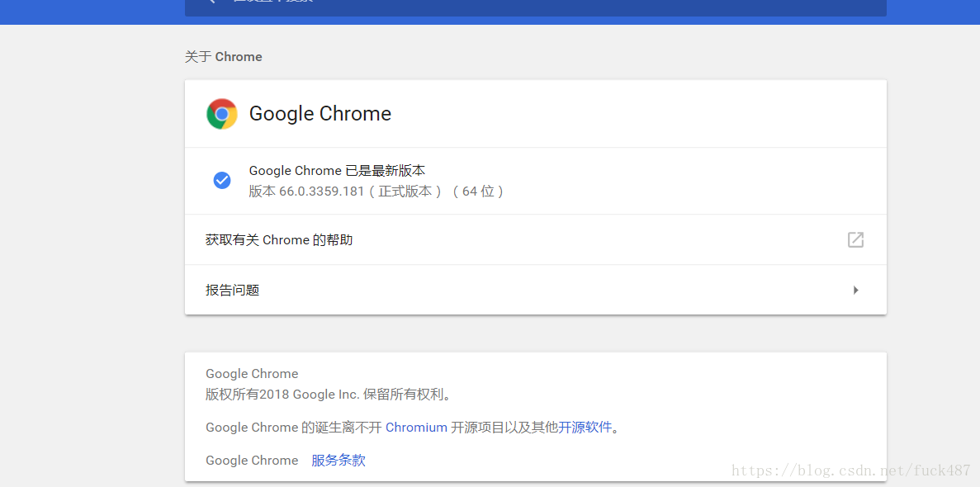Open the 开源软件 link

tap(585, 428)
